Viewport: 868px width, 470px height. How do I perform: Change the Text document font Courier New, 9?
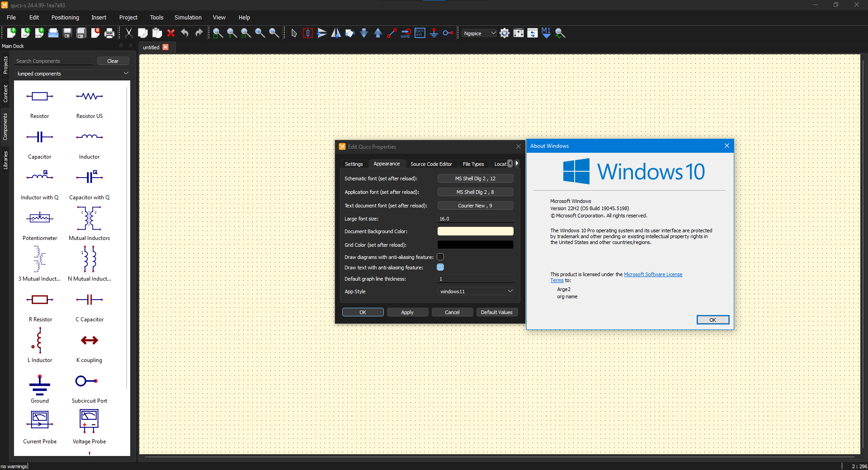tap(476, 206)
